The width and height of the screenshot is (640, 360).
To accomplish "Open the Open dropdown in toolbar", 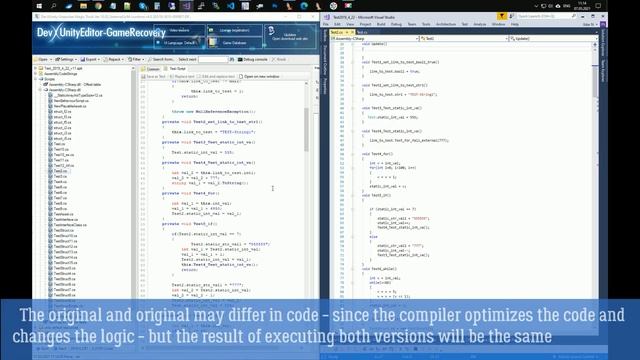I will tap(43, 60).
